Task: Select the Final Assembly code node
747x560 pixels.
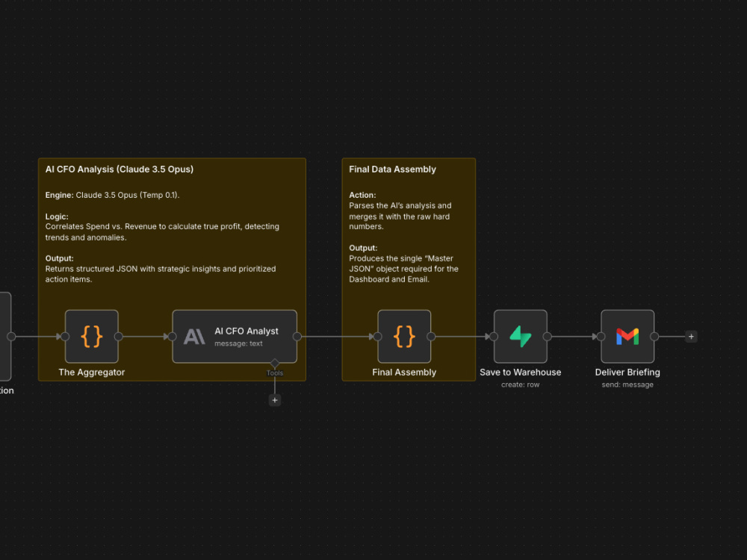Action: click(x=404, y=337)
